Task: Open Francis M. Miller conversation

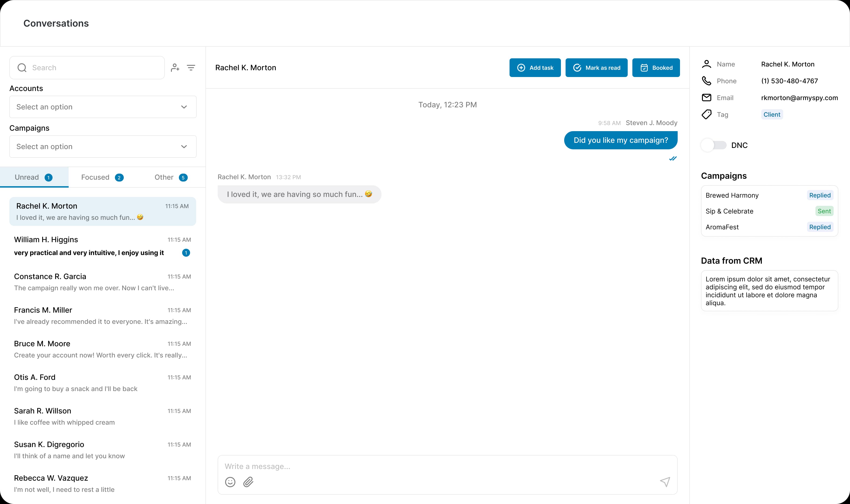Action: [103, 315]
